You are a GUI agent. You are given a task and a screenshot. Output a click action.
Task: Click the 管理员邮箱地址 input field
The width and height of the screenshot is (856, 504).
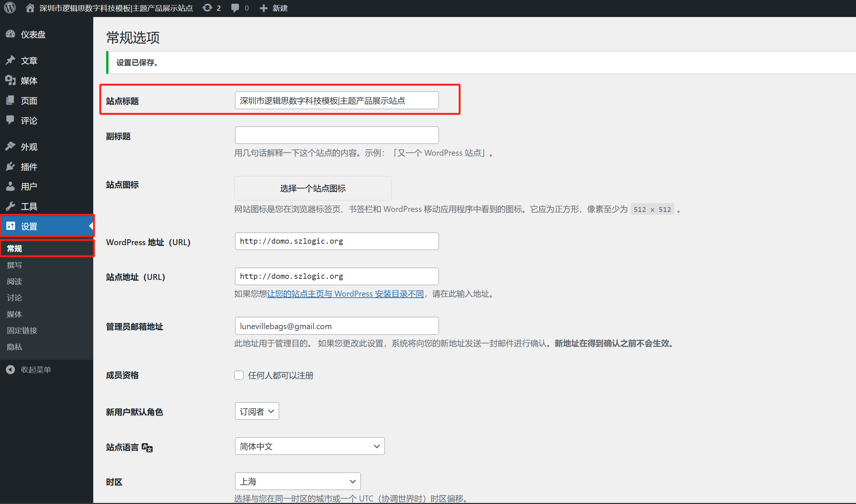[x=337, y=326]
